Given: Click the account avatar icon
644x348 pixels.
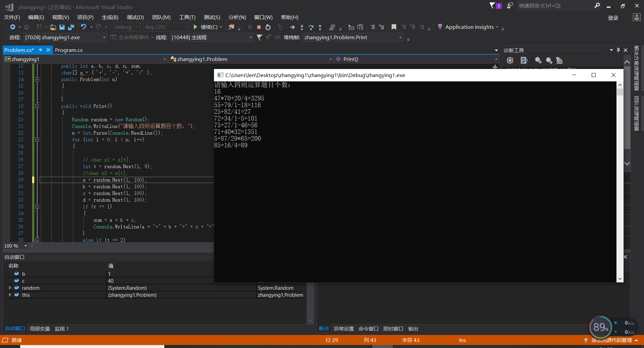Looking at the screenshot, I should (x=636, y=17).
